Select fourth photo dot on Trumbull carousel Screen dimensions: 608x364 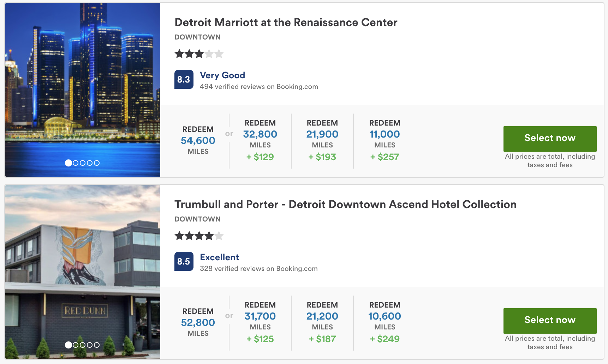tap(90, 345)
